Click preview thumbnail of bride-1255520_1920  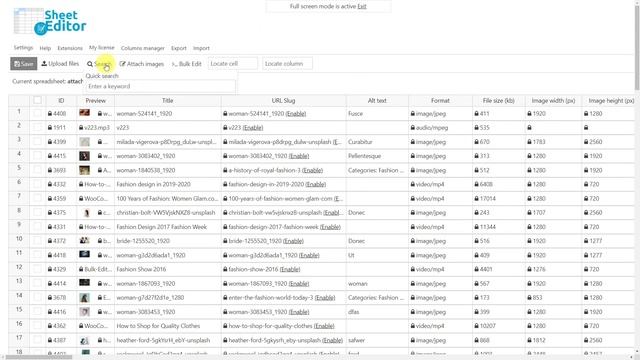click(x=84, y=240)
